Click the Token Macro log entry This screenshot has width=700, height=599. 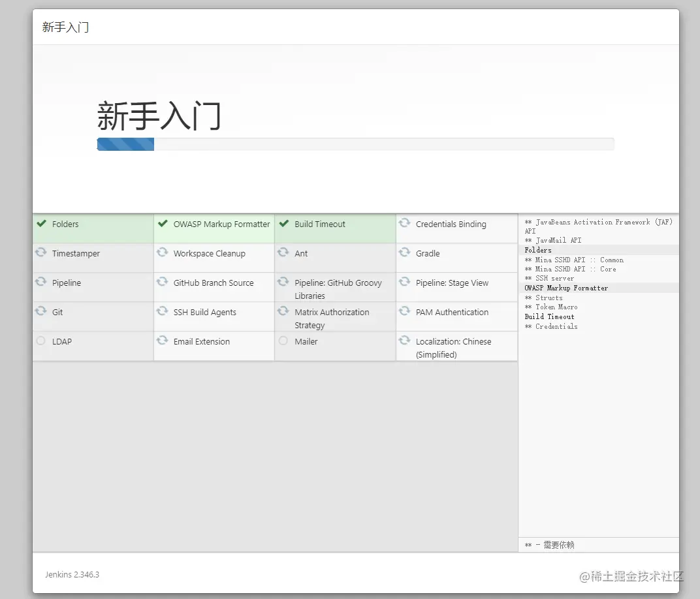click(551, 307)
